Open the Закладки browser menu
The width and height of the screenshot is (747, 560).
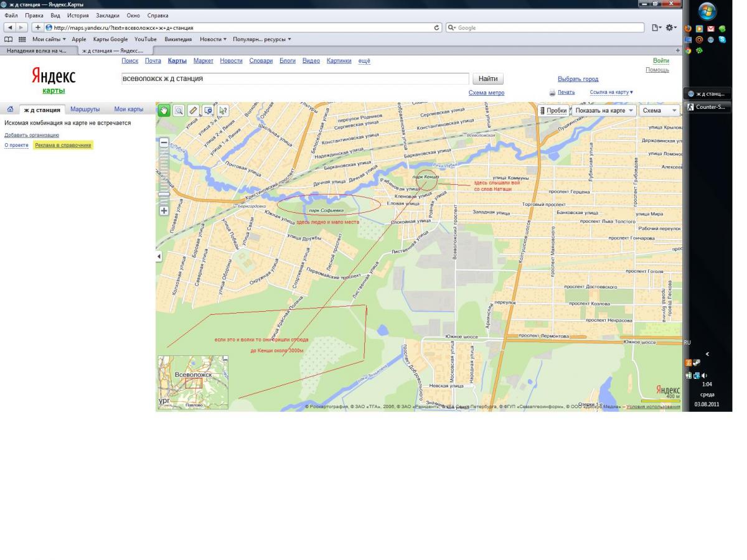tap(107, 15)
